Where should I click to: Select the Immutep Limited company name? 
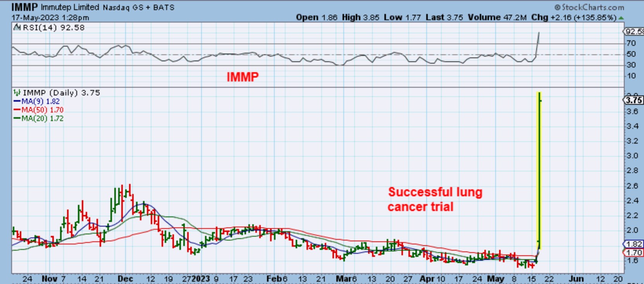click(70, 7)
